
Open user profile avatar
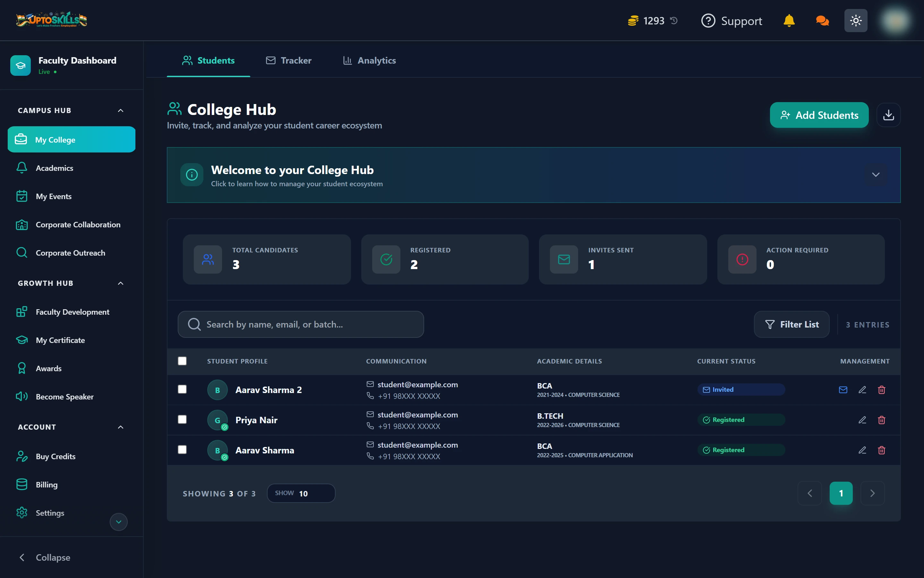[x=895, y=21]
